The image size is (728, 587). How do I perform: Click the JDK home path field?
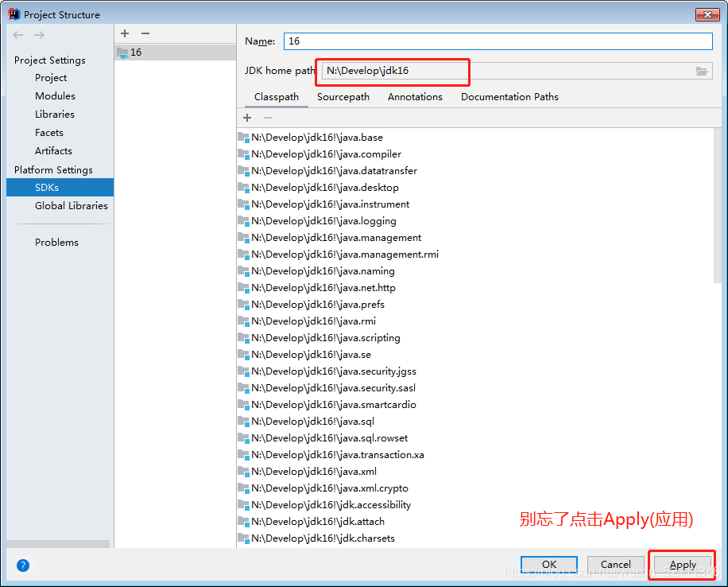[x=393, y=71]
